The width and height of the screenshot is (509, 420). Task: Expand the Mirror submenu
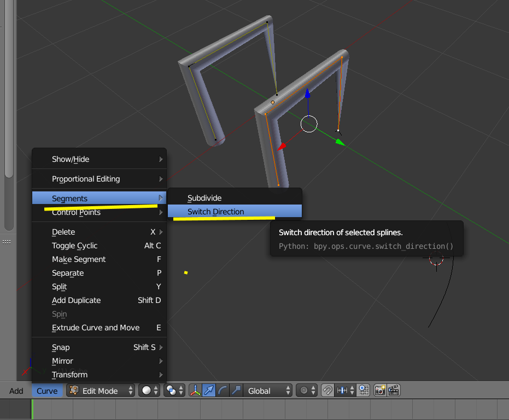100,361
